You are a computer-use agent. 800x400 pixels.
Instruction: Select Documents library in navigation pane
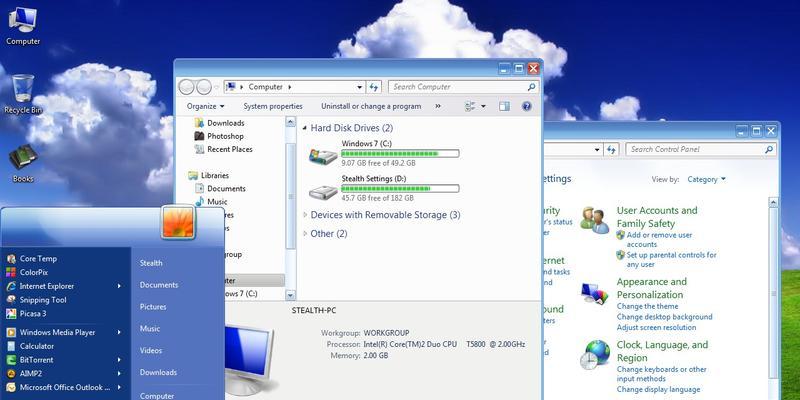pos(220,189)
